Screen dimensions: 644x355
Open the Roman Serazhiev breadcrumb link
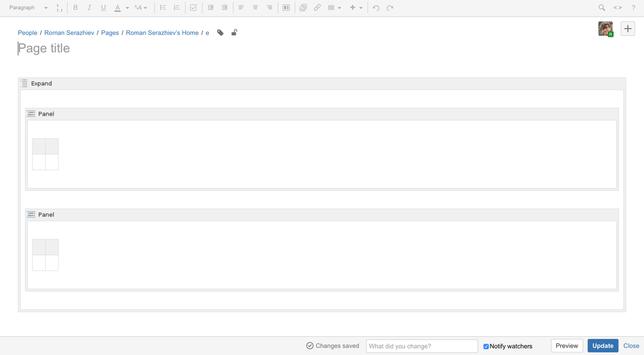coord(69,33)
